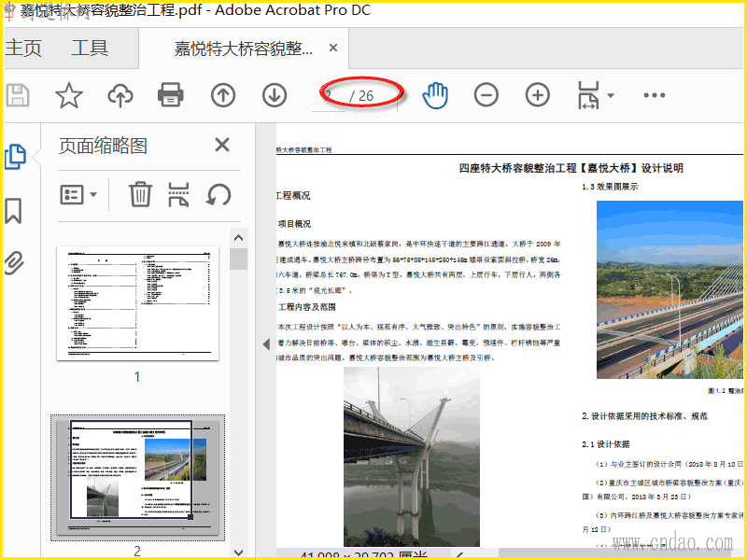Image resolution: width=747 pixels, height=560 pixels.
Task: Select page 1 thumbnail
Action: (x=137, y=303)
